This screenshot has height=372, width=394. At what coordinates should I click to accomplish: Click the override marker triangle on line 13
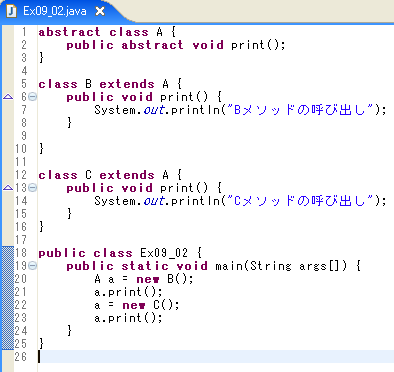8,188
